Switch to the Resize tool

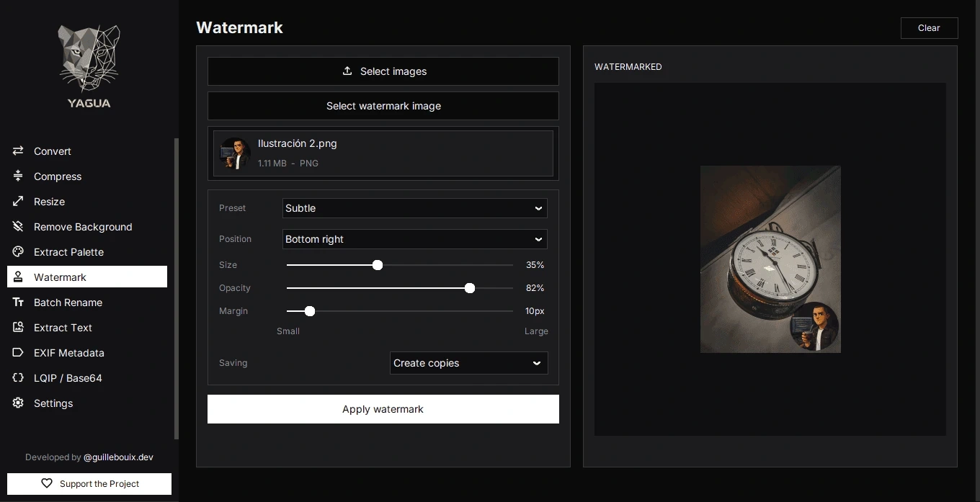87,202
